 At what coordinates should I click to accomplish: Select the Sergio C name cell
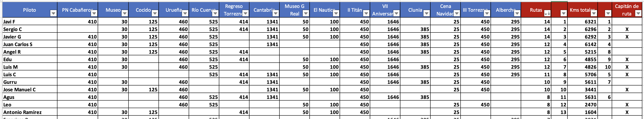point(30,29)
